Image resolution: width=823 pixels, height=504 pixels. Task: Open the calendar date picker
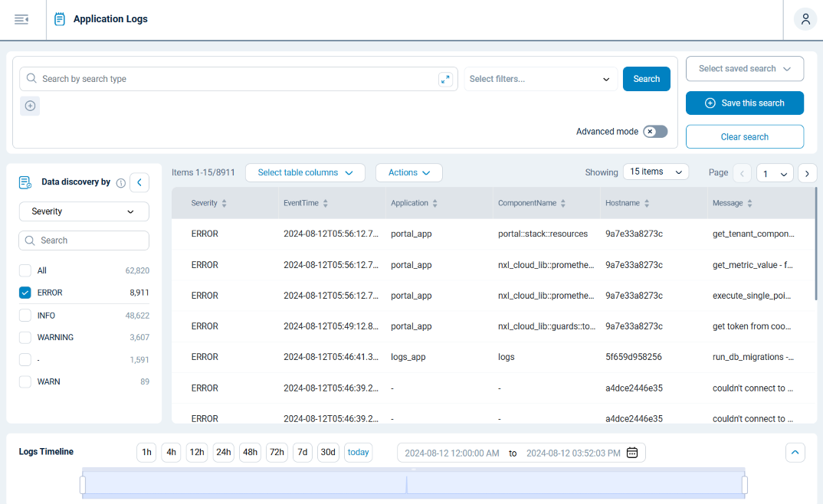point(631,452)
